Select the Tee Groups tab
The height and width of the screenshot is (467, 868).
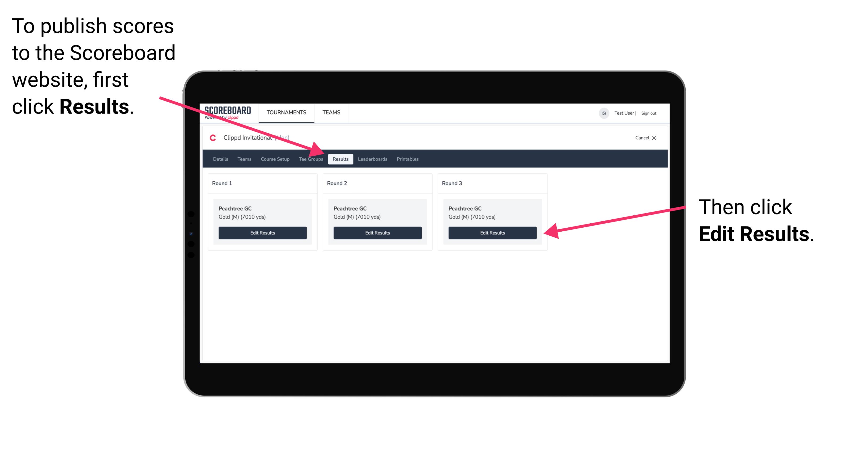(311, 159)
